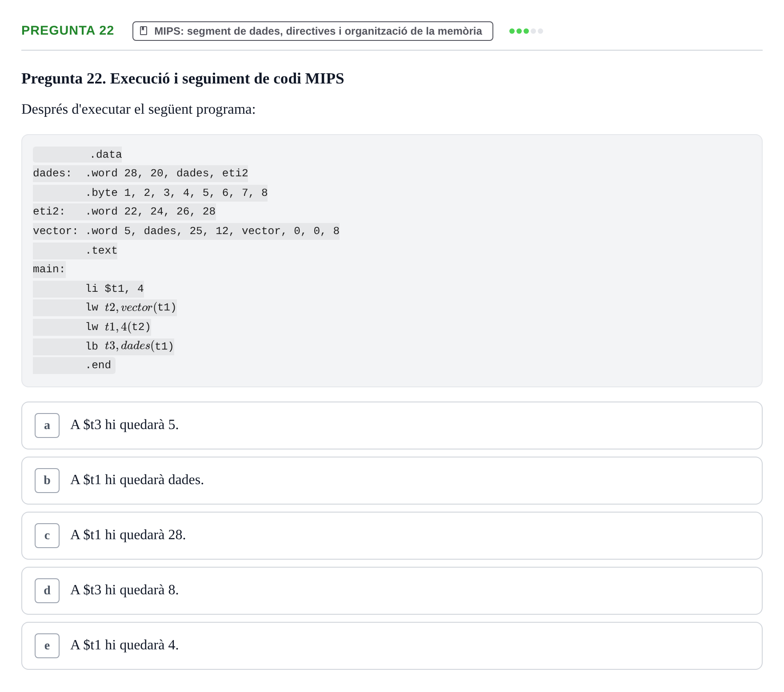Click the green difficulty dots indicator

(x=526, y=31)
